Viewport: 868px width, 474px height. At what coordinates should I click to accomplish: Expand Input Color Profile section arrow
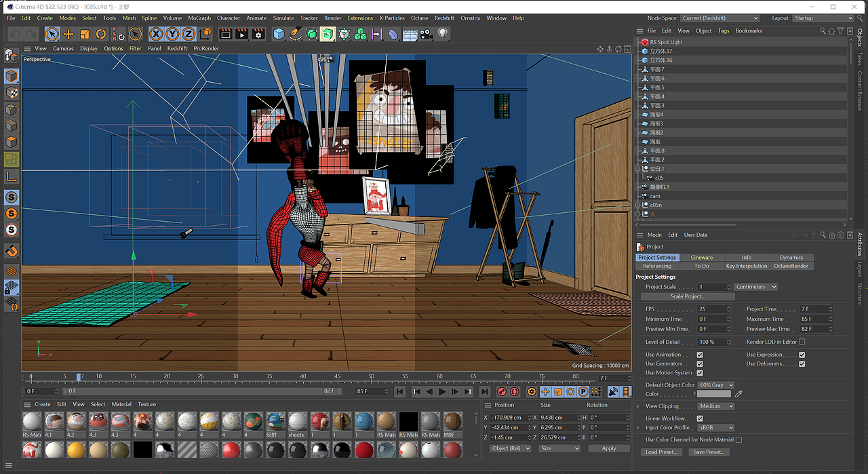(x=638, y=427)
